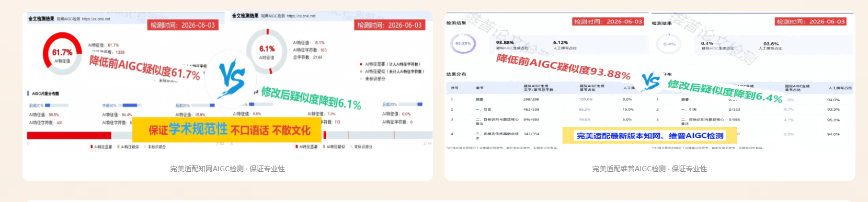
Task: Click the 中部60% segment label
Action: click(109, 105)
